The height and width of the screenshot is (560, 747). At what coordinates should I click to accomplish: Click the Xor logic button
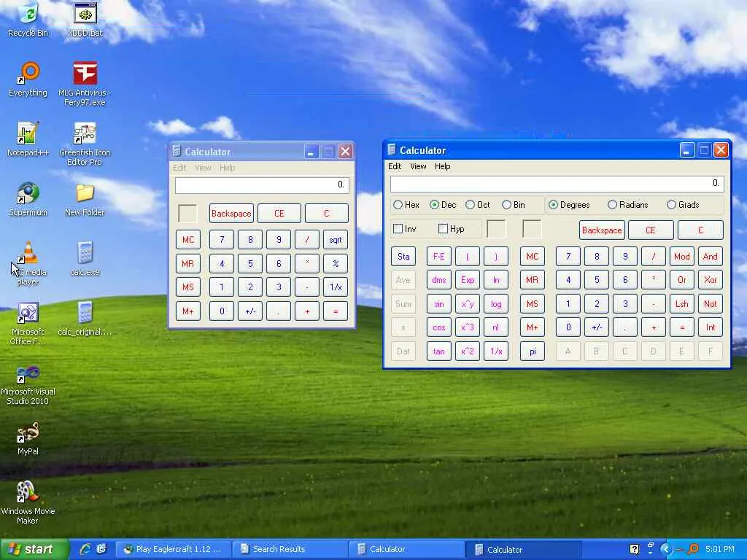click(711, 280)
